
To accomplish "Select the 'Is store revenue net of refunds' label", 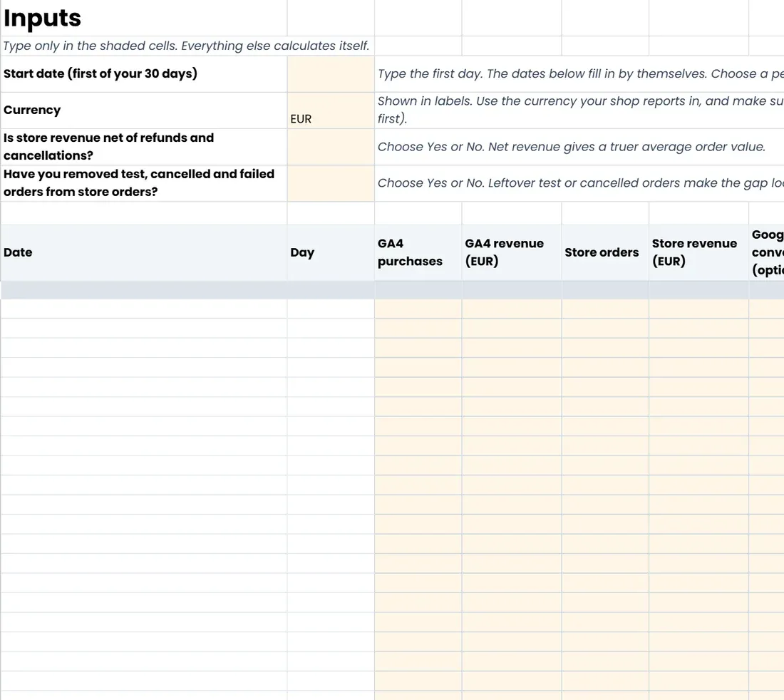I will (108, 147).
